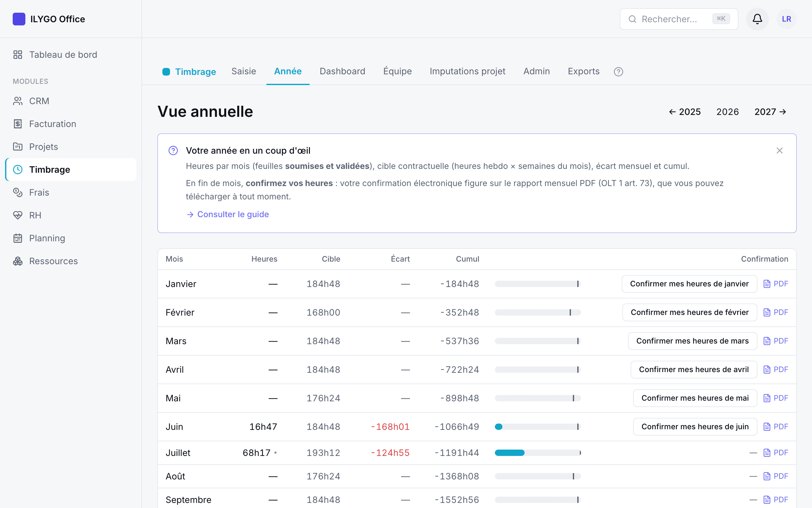Focus the Rechercher search field
The height and width of the screenshot is (508, 812).
[679, 19]
